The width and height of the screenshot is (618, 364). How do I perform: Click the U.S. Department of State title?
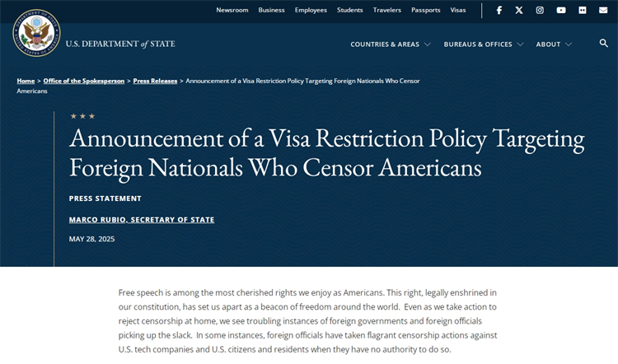(120, 44)
